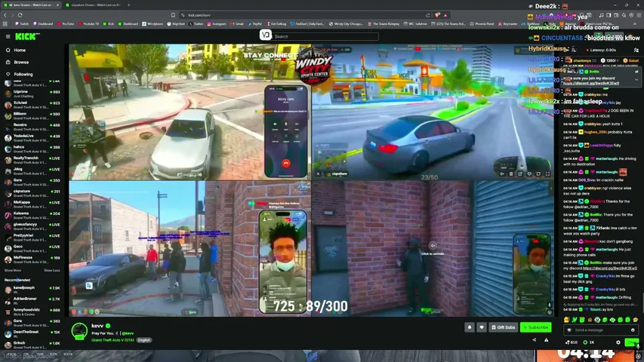
Task: Open the PayPal bookmark
Action: pyautogui.click(x=255, y=24)
